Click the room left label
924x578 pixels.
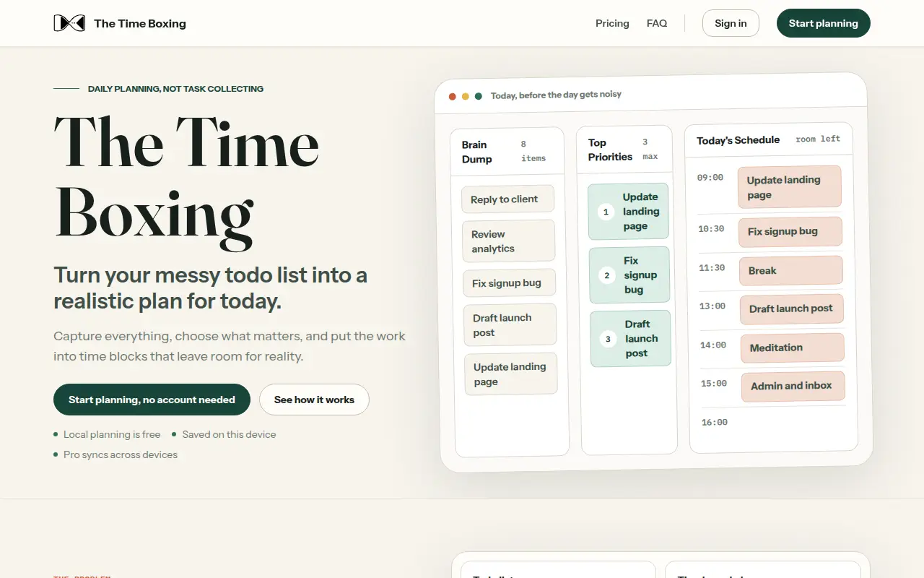[818, 139]
